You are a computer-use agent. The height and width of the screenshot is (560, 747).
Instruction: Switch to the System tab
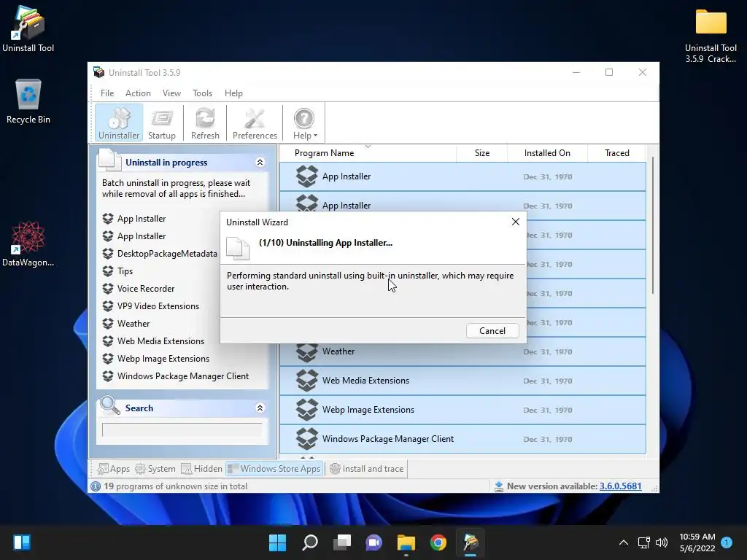click(155, 469)
